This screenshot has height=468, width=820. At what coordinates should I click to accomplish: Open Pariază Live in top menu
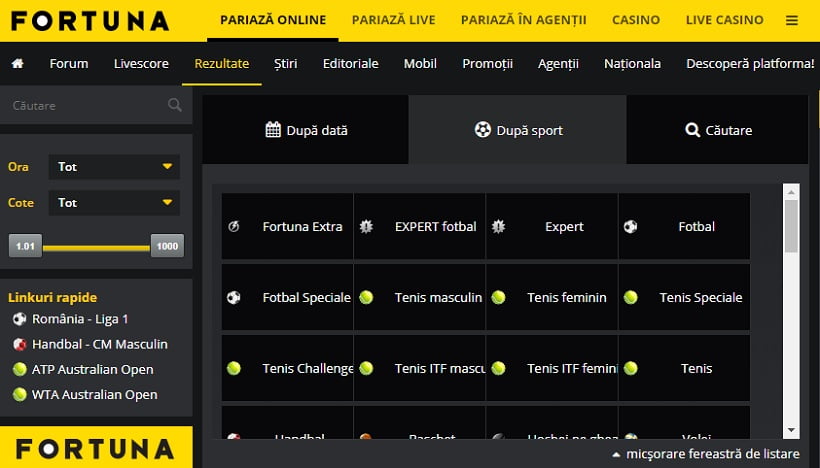(378, 20)
